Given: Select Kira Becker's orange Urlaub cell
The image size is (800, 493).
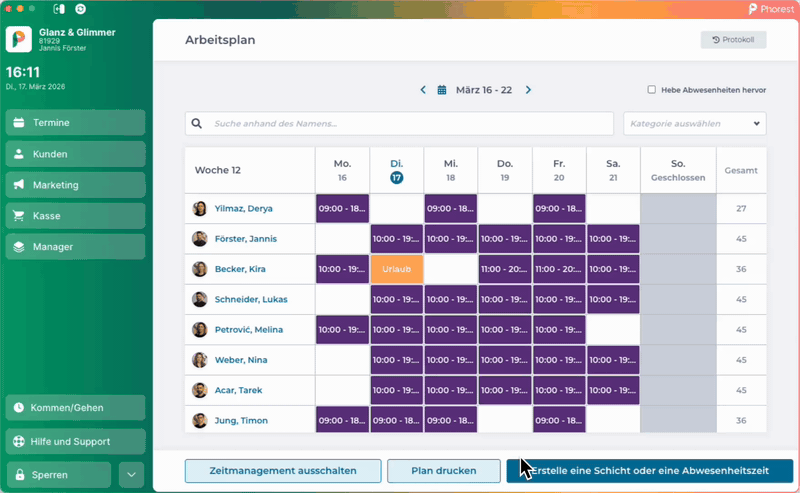Looking at the screenshot, I should [396, 270].
